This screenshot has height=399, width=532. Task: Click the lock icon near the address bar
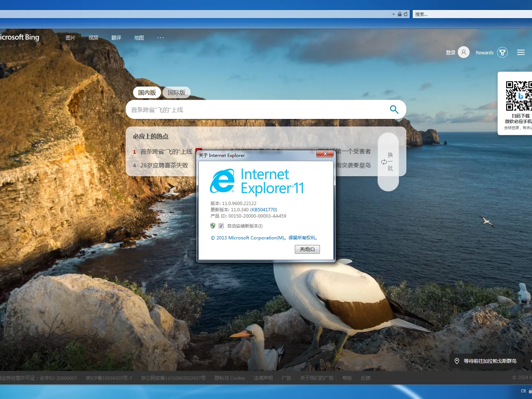coord(399,14)
